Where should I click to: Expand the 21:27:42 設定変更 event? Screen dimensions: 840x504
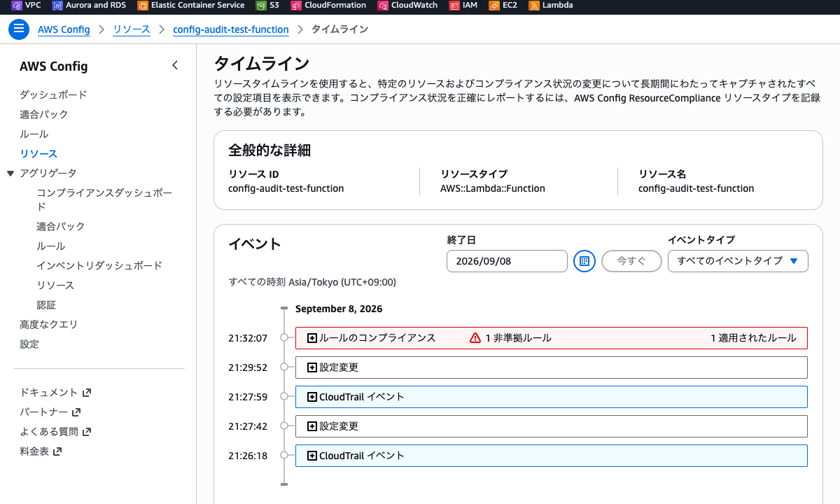[x=312, y=426]
